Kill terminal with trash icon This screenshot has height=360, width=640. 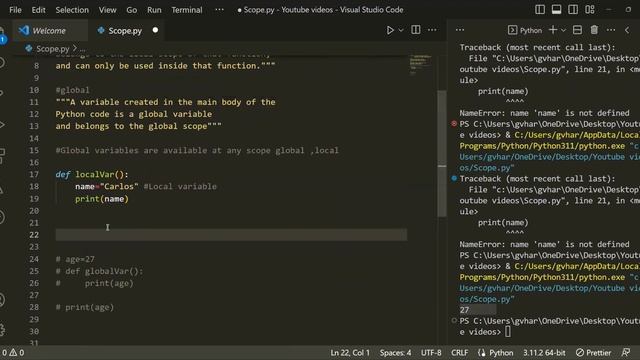click(x=594, y=30)
